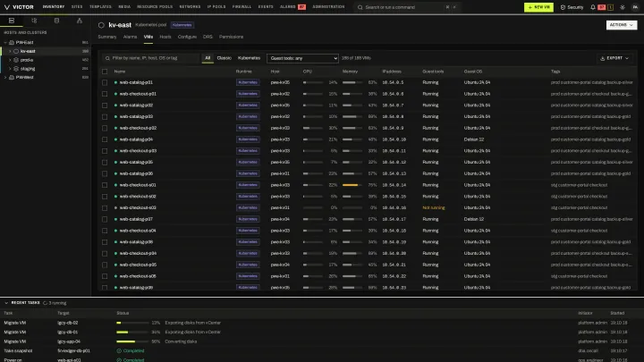
Task: Open the user avatar in the top right
Action: click(635, 7)
